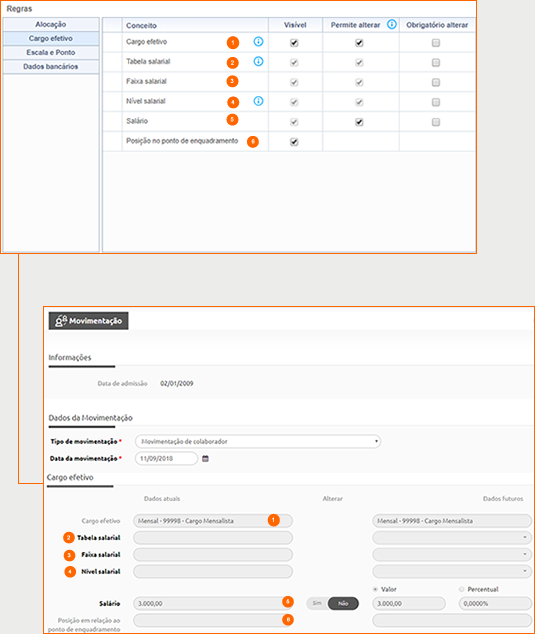Toggle Visível checkbox for Tabela salarial
This screenshot has height=634, width=535.
(294, 63)
